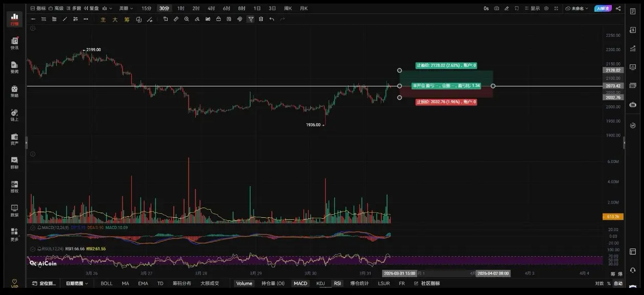Open the 复盘 replay menu
The width and height of the screenshot is (644, 295).
click(x=91, y=8)
